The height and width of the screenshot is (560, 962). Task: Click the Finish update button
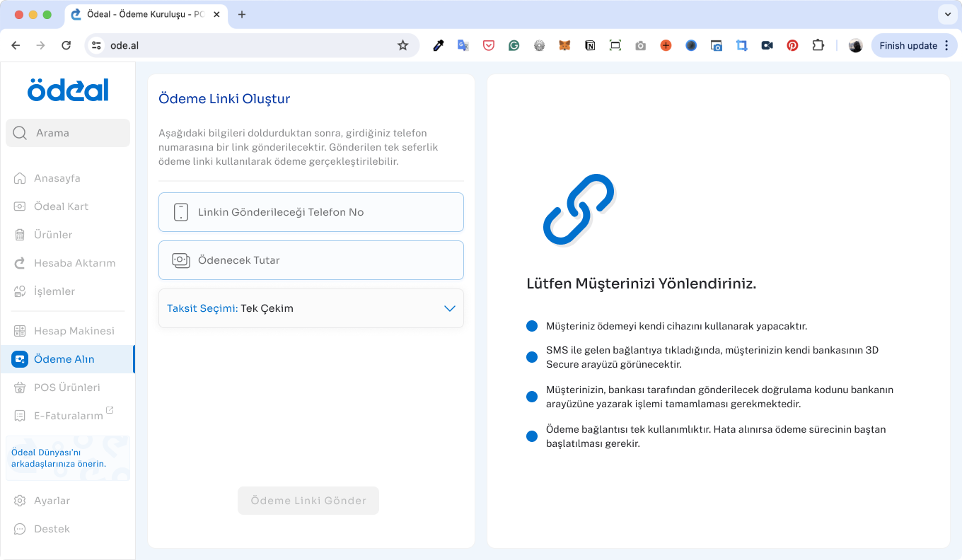(x=915, y=45)
